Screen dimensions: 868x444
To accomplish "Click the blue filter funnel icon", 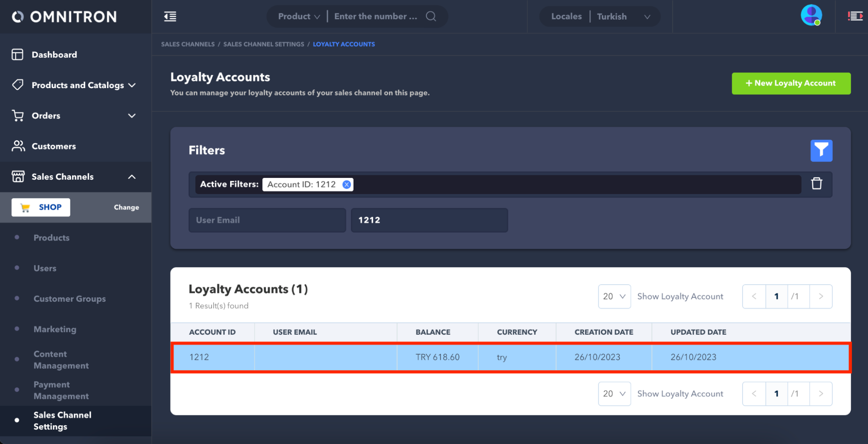I will pos(821,151).
